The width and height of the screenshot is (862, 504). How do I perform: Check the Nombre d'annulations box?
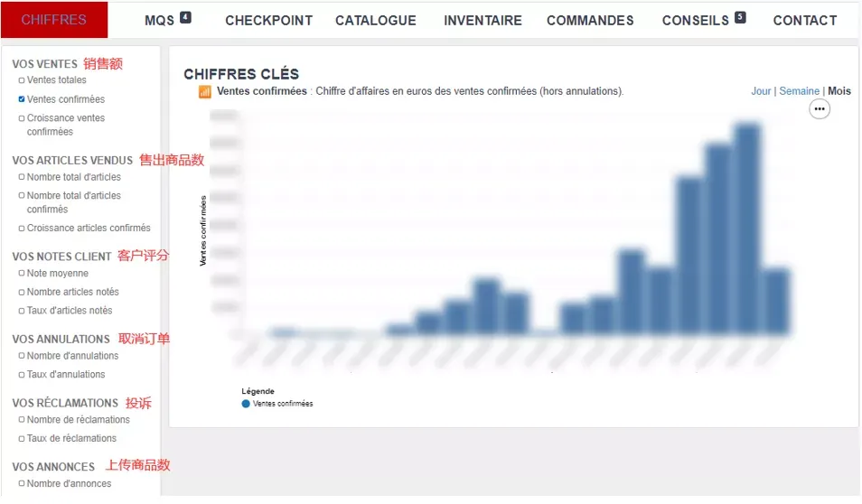[22, 356]
